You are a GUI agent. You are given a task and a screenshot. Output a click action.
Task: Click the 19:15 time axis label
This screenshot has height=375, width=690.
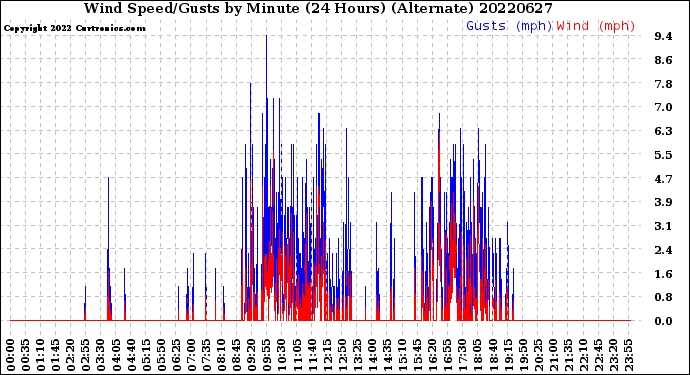point(507,355)
